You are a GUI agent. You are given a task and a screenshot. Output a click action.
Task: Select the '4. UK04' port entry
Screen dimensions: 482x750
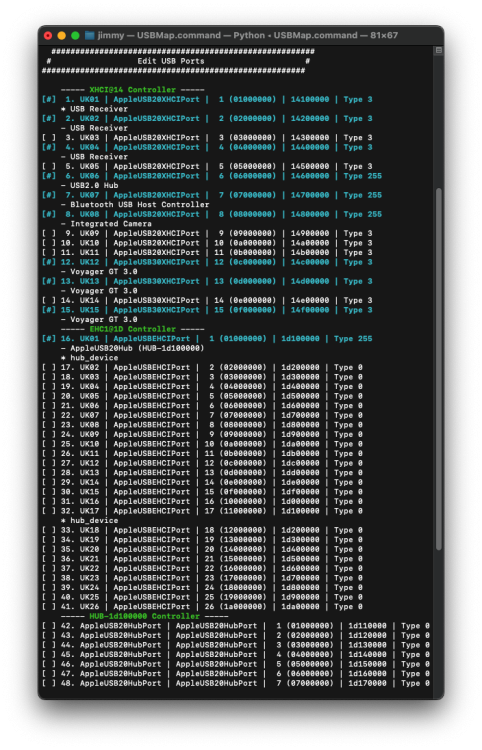207,147
